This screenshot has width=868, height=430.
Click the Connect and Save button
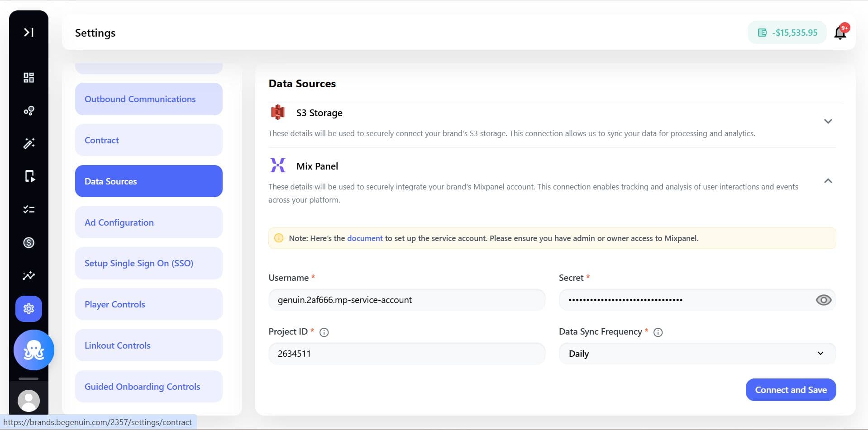click(791, 390)
